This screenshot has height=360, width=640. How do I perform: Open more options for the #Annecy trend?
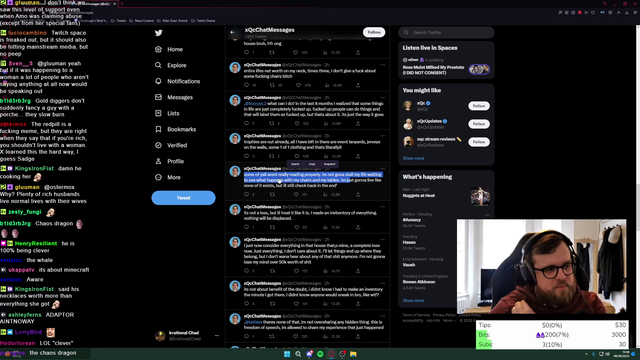(x=487, y=215)
